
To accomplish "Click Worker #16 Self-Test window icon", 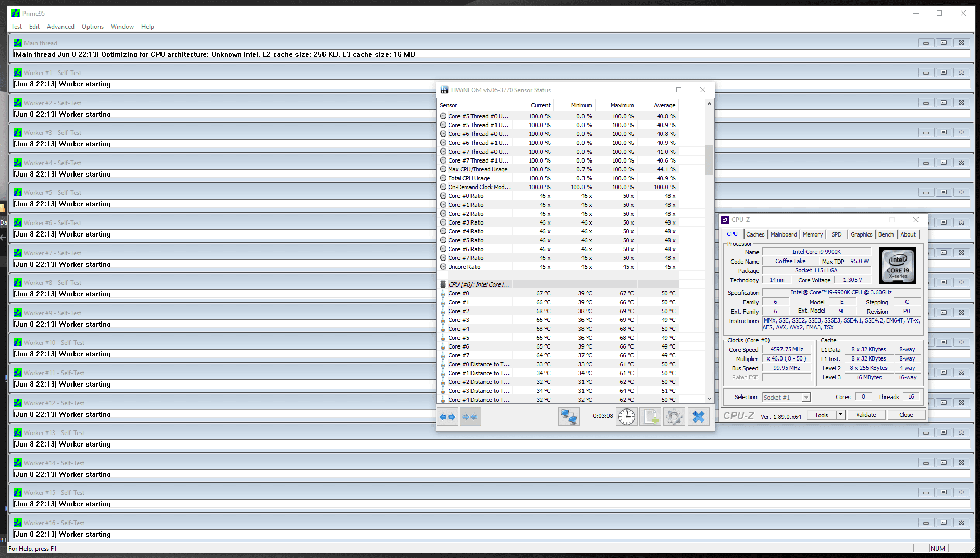I will 18,523.
